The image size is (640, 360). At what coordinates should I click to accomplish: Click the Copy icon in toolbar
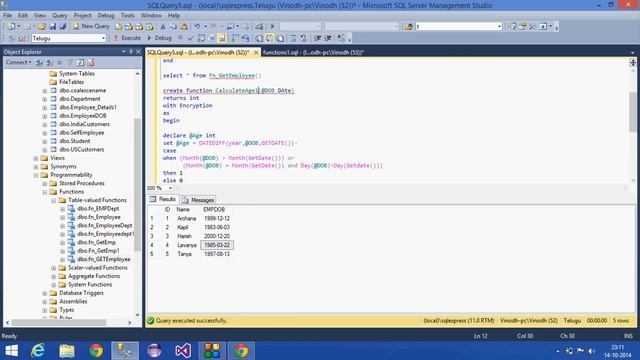[x=173, y=26]
